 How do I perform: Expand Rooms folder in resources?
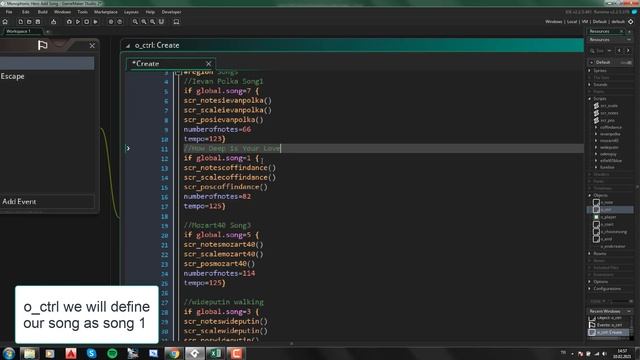coord(589,253)
